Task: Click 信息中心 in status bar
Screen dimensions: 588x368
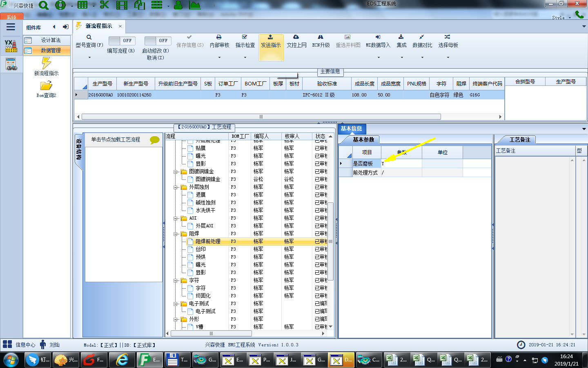Action: click(25, 345)
